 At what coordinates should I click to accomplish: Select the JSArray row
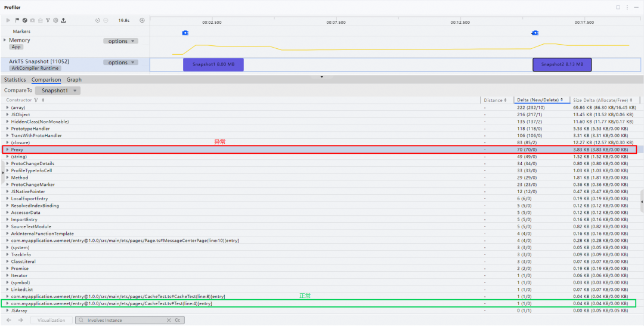(321, 311)
